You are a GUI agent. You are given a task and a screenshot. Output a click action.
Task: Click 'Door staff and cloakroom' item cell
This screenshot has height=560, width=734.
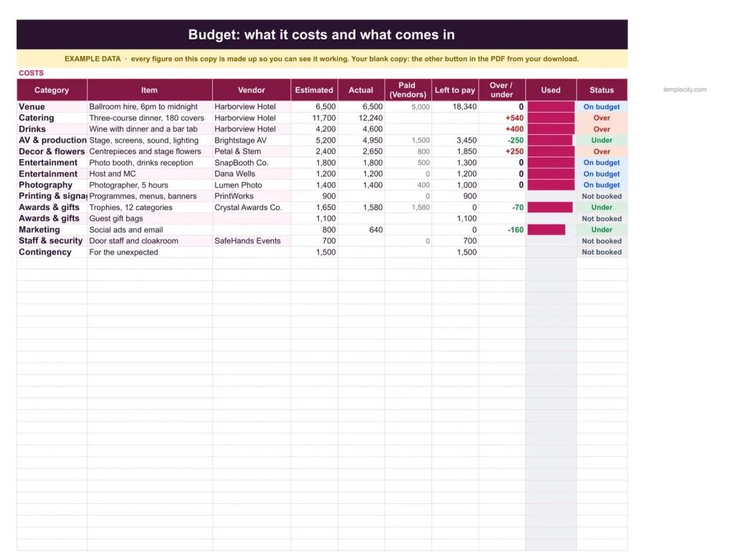[150, 241]
